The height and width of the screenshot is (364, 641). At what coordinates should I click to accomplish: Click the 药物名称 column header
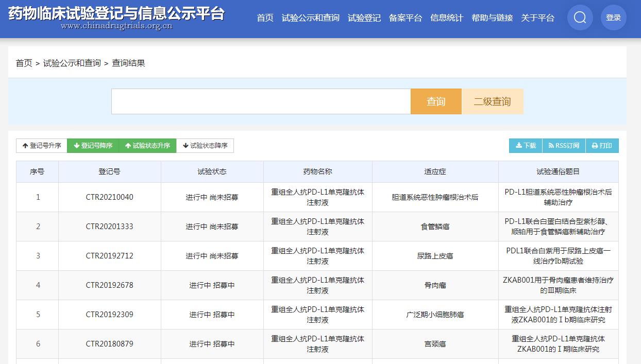click(x=317, y=171)
